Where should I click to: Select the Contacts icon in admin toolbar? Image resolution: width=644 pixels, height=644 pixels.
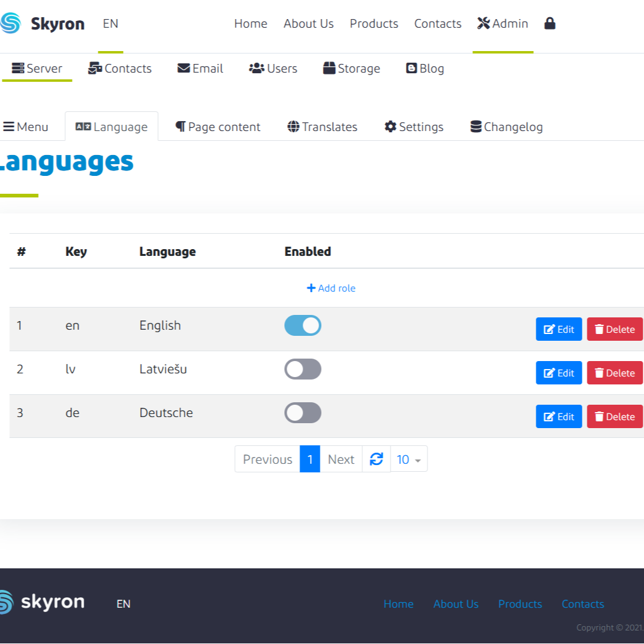click(x=96, y=68)
